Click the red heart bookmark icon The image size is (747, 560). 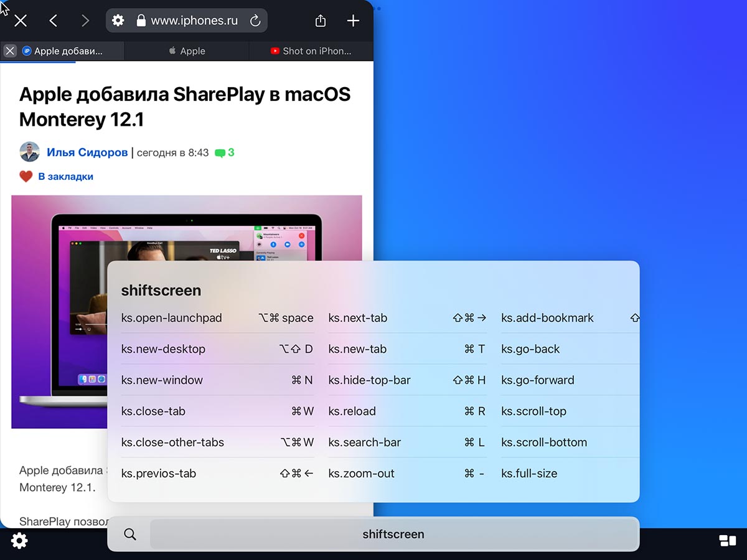click(x=26, y=177)
